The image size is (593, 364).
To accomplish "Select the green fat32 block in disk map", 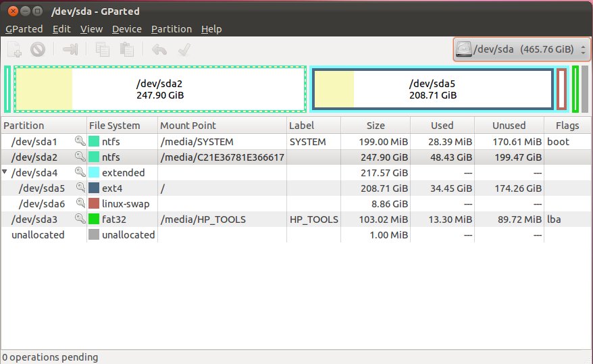I will [575, 89].
